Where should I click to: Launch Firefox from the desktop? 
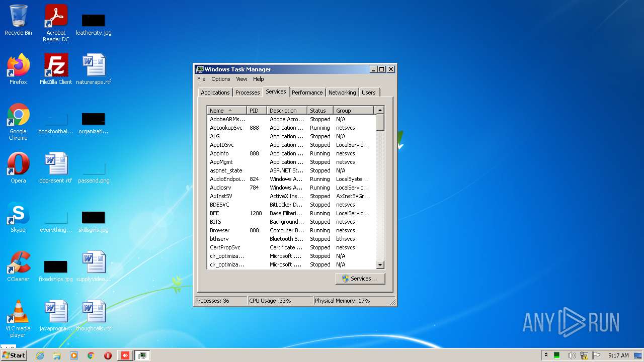(x=18, y=69)
